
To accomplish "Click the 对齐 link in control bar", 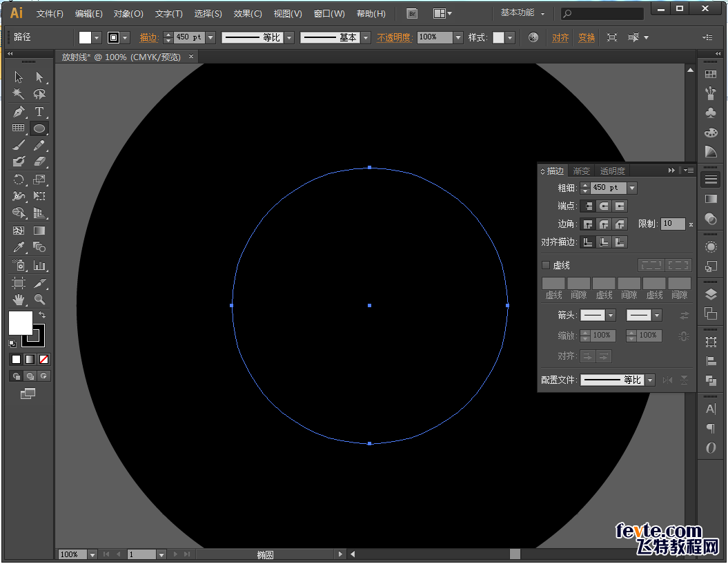I will pos(560,38).
